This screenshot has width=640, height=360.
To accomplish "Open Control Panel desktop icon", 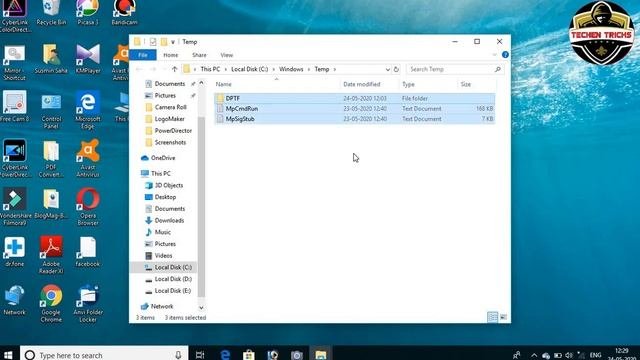I will [x=51, y=110].
